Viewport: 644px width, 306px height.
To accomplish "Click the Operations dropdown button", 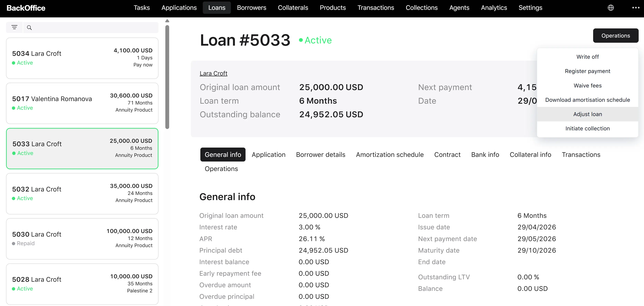I will [616, 36].
